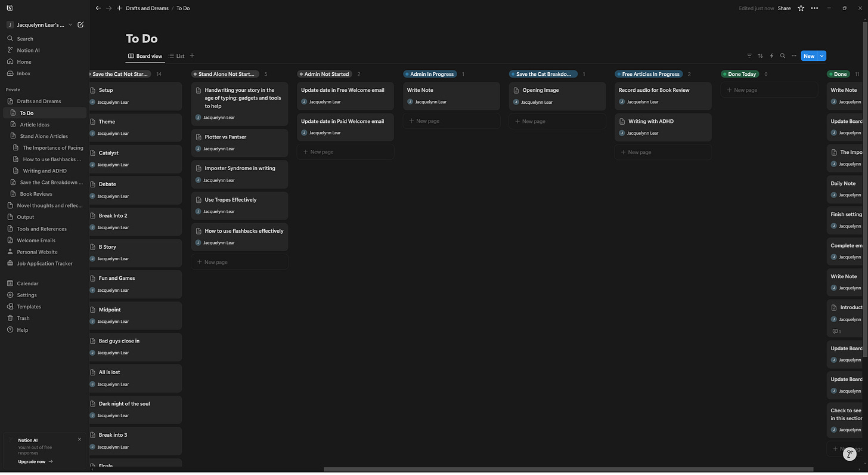Dismiss the Notion AI upgrade notice
Image resolution: width=868 pixels, height=475 pixels.
[79, 440]
